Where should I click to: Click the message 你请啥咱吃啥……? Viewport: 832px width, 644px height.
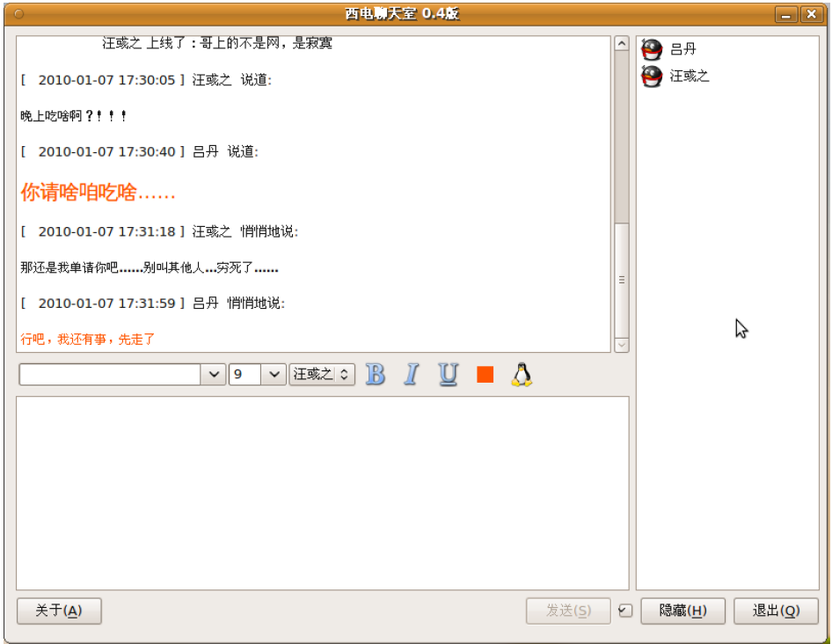[98, 192]
